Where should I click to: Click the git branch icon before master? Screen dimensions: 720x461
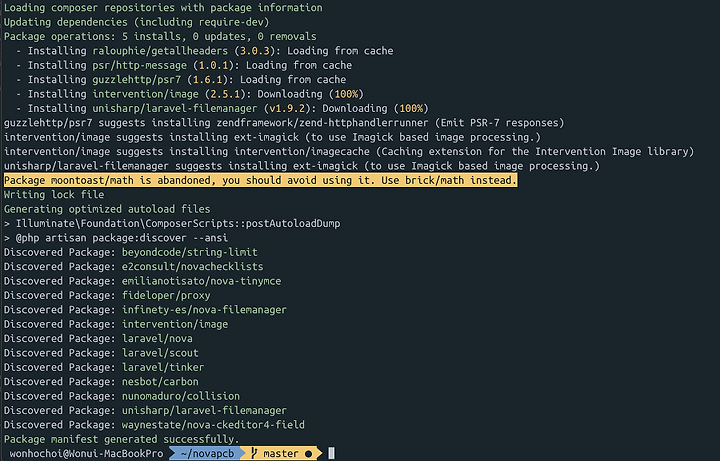pyautogui.click(x=254, y=454)
